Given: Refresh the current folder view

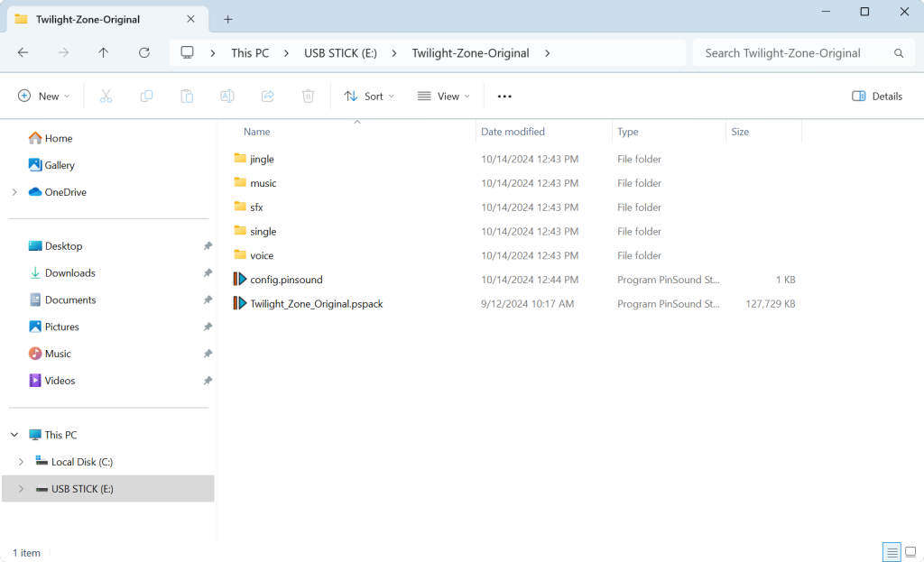Looking at the screenshot, I should tap(143, 53).
